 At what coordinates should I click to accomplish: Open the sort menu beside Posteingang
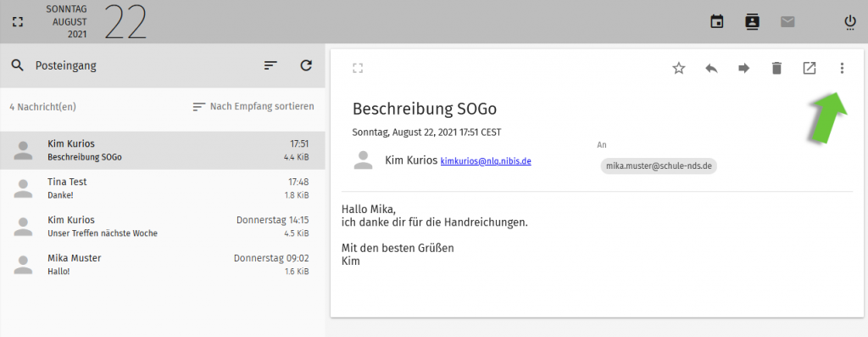coord(270,65)
